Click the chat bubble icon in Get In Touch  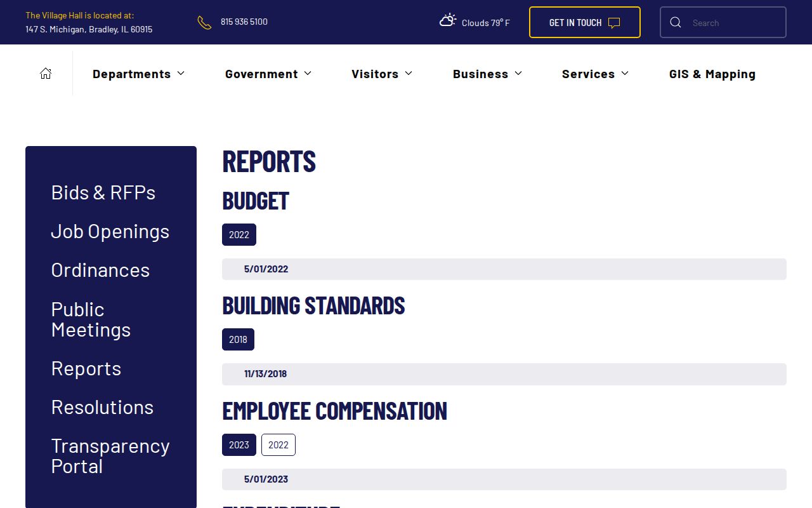[x=614, y=23]
